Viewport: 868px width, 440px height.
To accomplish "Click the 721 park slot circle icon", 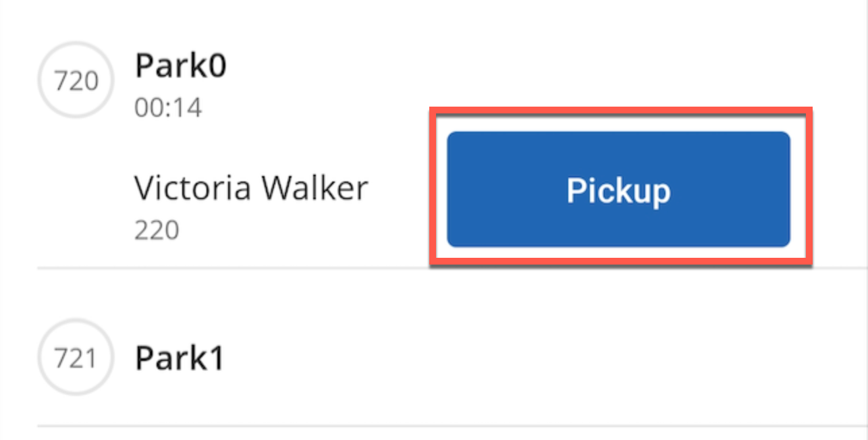I will point(76,358).
